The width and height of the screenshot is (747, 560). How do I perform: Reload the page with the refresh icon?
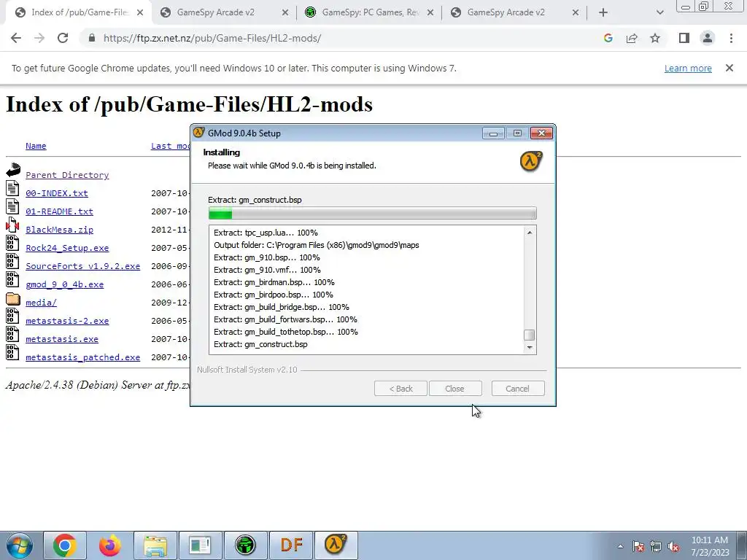[63, 38]
